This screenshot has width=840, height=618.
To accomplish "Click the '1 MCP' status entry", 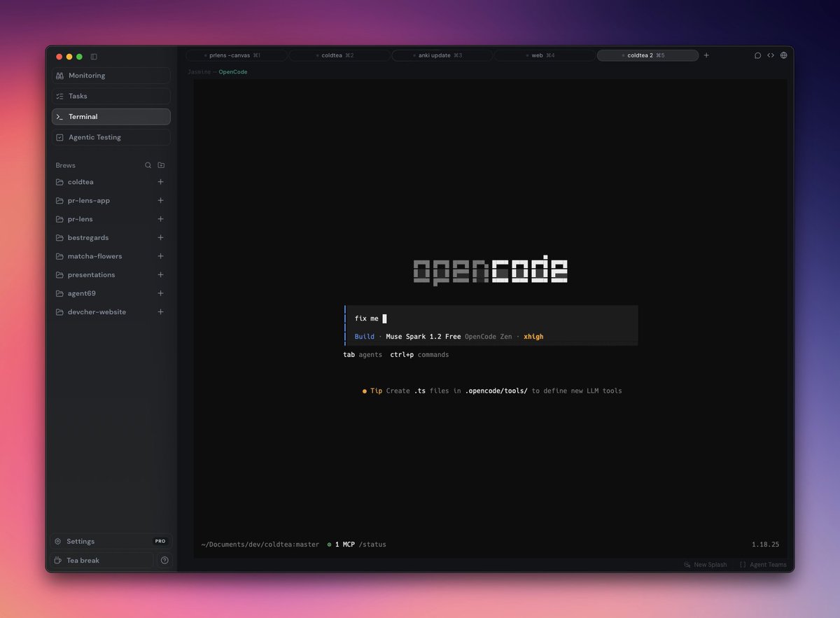I will (x=341, y=545).
